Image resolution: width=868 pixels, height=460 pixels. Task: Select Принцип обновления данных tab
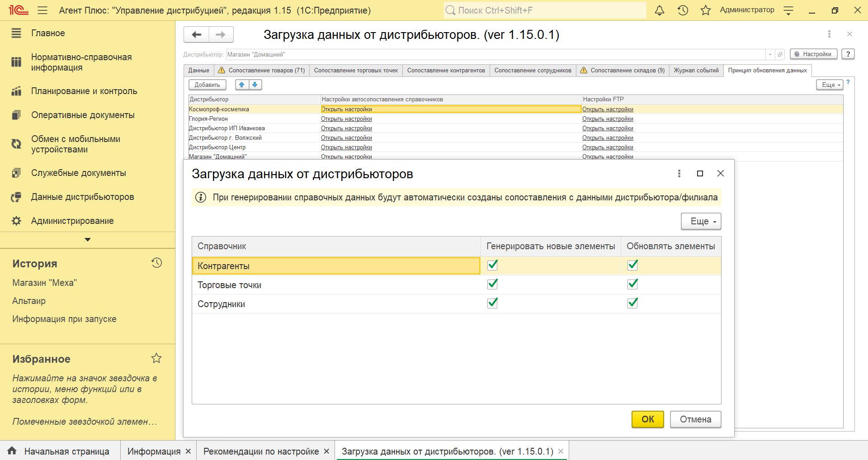pos(767,70)
